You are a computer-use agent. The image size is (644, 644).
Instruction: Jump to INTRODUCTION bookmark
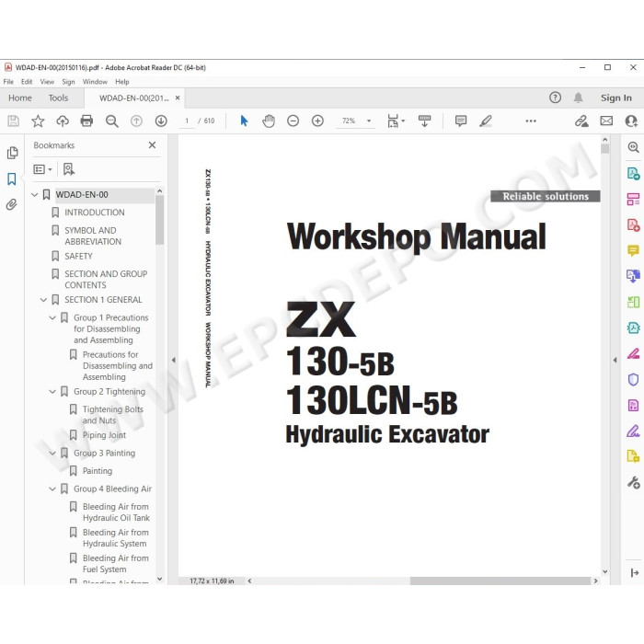click(x=95, y=213)
